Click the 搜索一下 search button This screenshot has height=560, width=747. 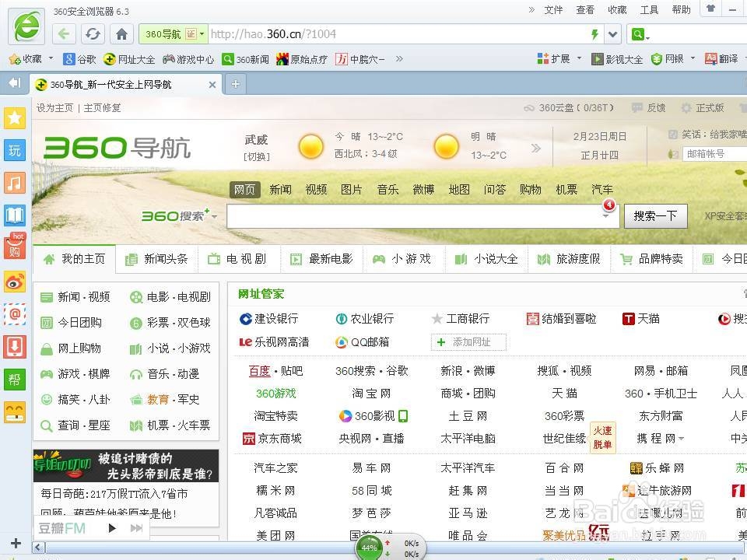655,216
